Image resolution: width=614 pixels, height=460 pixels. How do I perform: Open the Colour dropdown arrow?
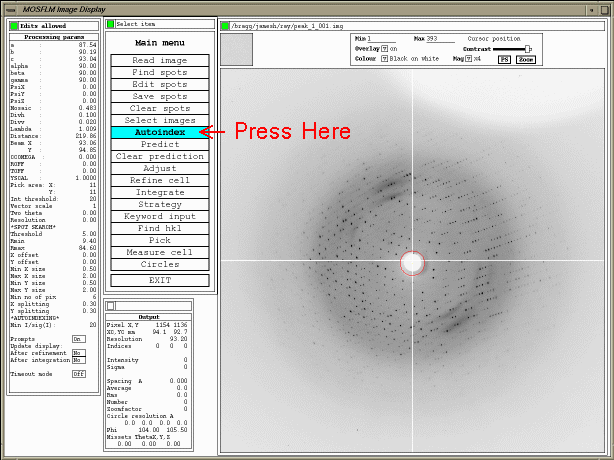pos(385,58)
